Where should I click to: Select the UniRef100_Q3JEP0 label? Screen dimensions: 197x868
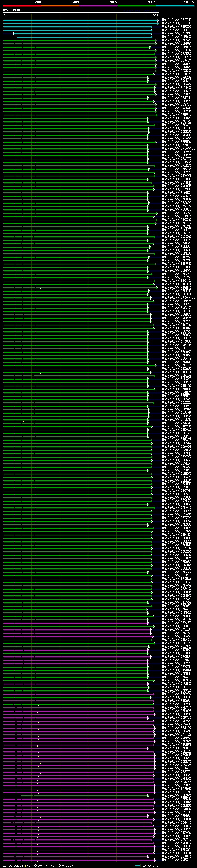pos(177,74)
